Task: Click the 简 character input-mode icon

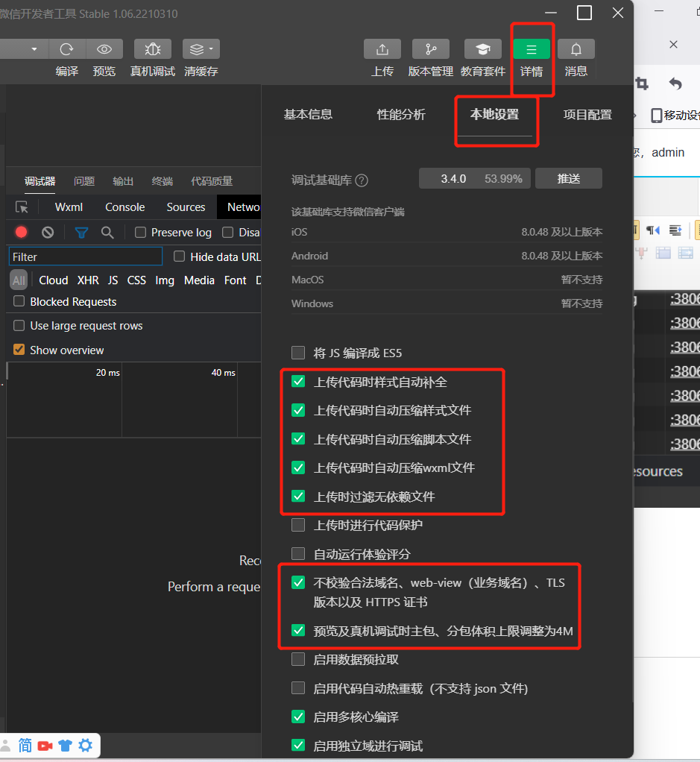Action: [x=25, y=745]
